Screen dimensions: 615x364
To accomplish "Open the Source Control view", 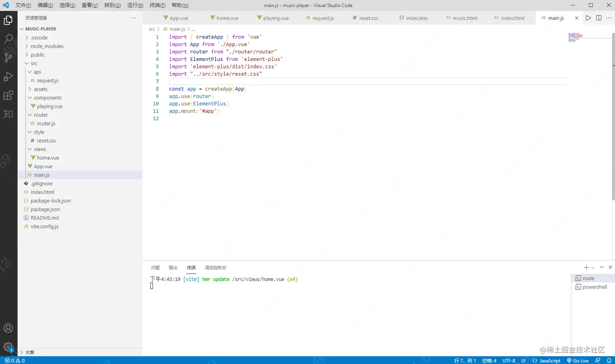I will pyautogui.click(x=8, y=58).
